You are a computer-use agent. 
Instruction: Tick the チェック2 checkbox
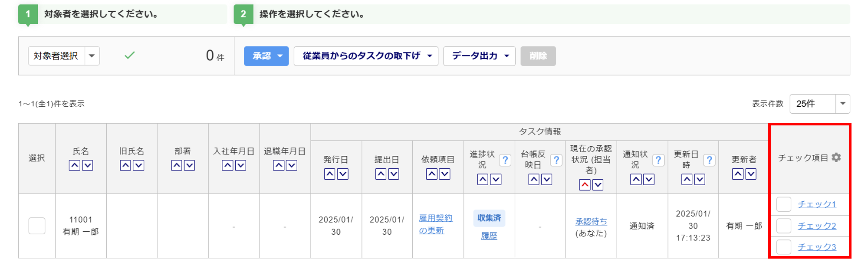pos(783,226)
